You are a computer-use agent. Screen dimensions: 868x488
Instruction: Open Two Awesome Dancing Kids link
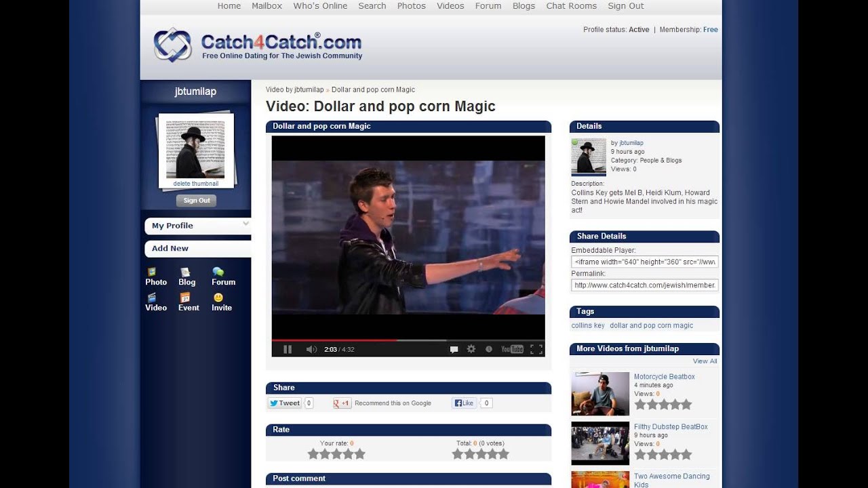[672, 481]
